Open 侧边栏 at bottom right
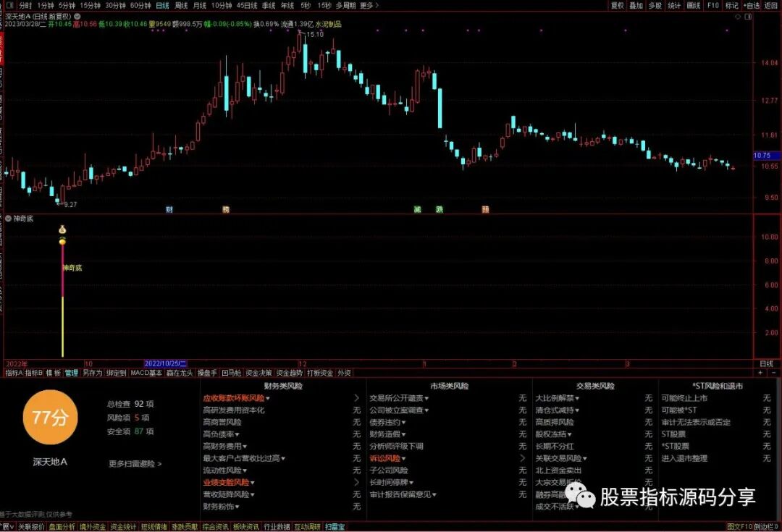The height and width of the screenshot is (532, 782). pos(767,526)
